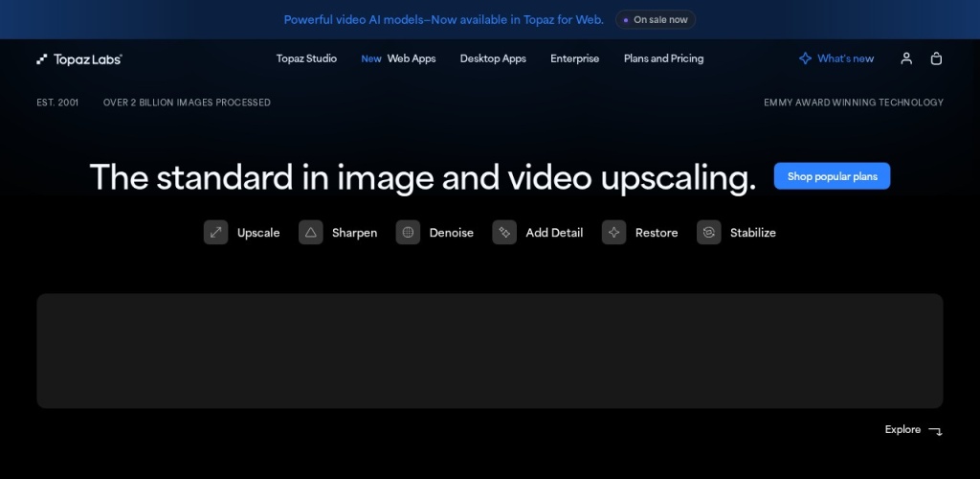Open the Topaz for Web banner link
Image resolution: width=980 pixels, height=479 pixels.
(444, 19)
